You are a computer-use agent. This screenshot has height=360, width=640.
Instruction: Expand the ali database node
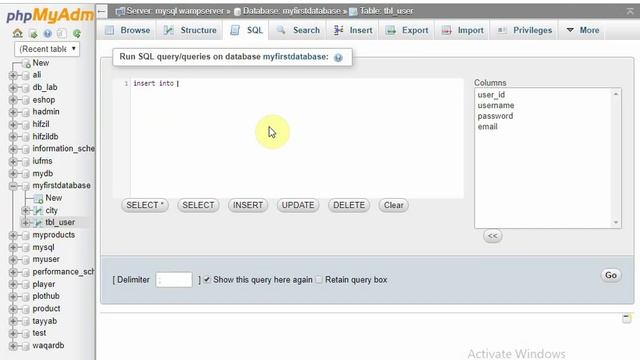[13, 76]
